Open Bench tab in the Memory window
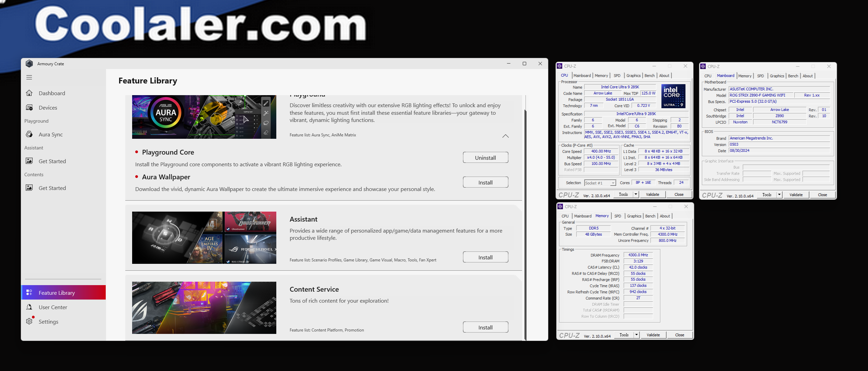This screenshot has width=868, height=371. [x=650, y=216]
